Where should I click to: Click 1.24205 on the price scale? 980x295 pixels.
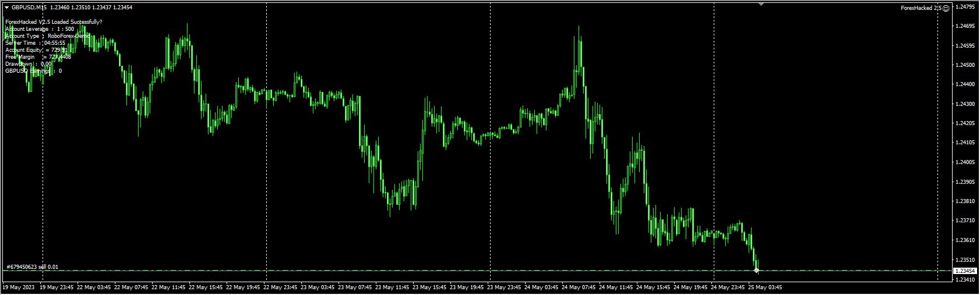coord(965,123)
